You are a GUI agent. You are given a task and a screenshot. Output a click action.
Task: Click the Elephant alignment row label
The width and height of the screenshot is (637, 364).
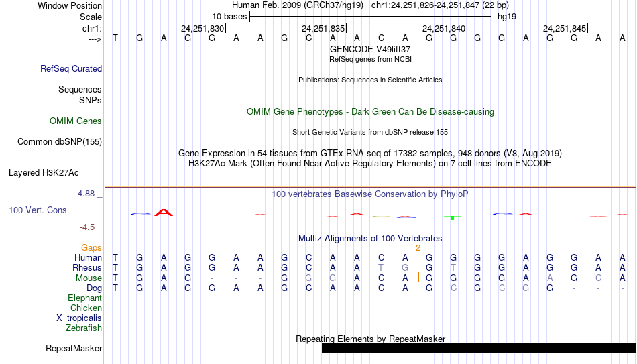[85, 298]
